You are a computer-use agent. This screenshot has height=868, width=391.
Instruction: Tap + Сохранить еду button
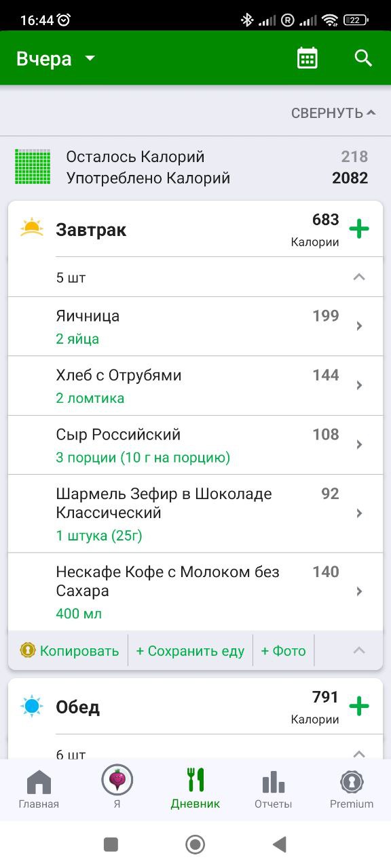click(190, 651)
